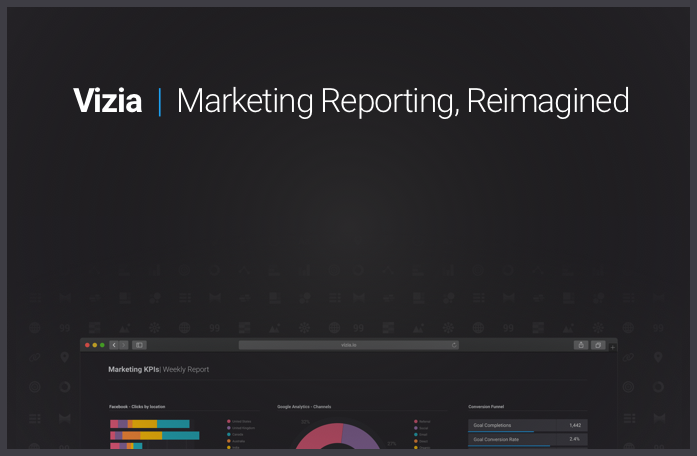Image resolution: width=697 pixels, height=456 pixels.
Task: Click the new tab plus icon
Action: point(612,347)
